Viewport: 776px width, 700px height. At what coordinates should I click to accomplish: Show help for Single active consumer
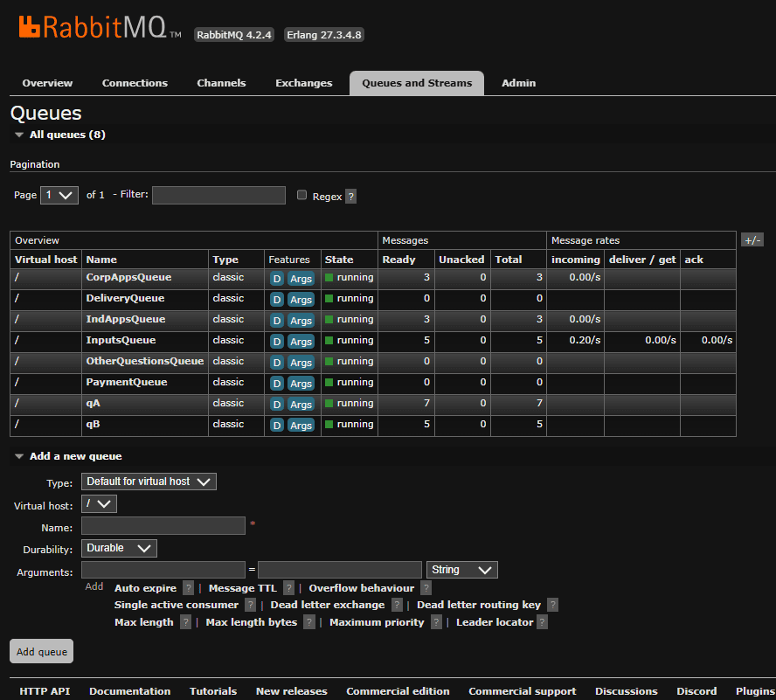[x=250, y=606]
